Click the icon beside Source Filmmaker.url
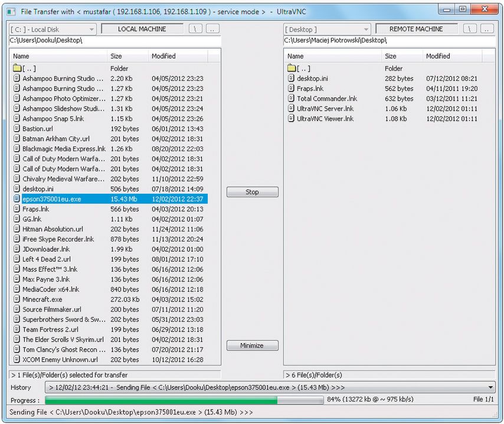504x424 pixels. (x=17, y=309)
